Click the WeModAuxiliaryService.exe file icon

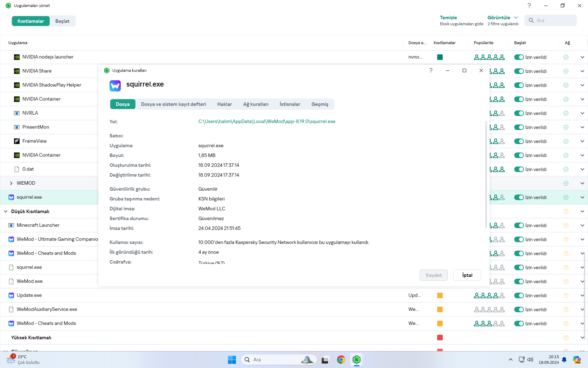point(11,309)
